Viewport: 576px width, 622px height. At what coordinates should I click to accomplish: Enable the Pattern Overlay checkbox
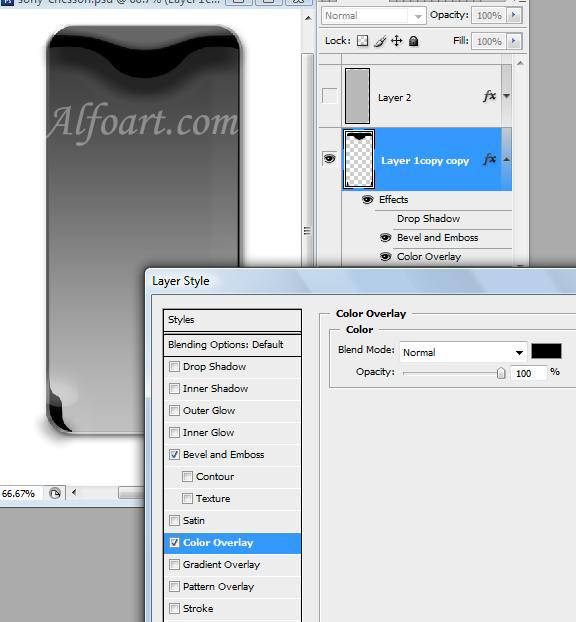[x=174, y=586]
